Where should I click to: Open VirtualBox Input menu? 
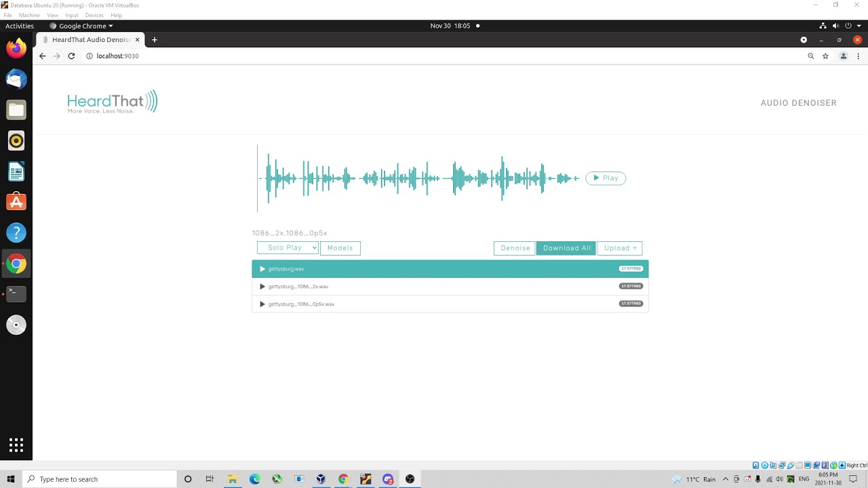[72, 15]
